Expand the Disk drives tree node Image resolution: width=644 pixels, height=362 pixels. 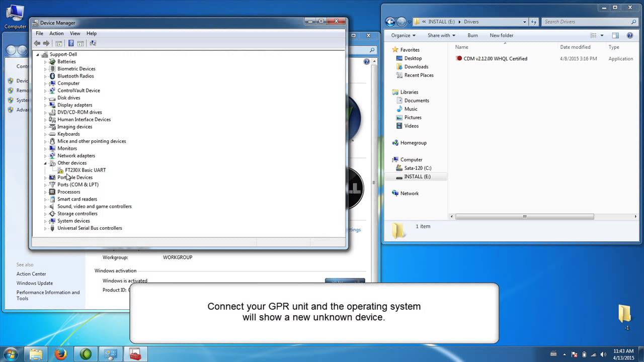tap(45, 98)
